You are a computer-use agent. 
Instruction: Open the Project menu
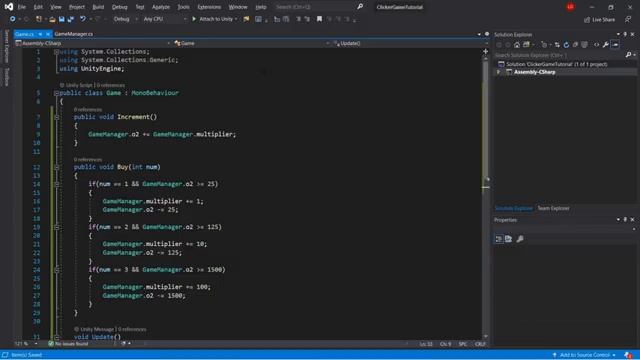(x=77, y=7)
